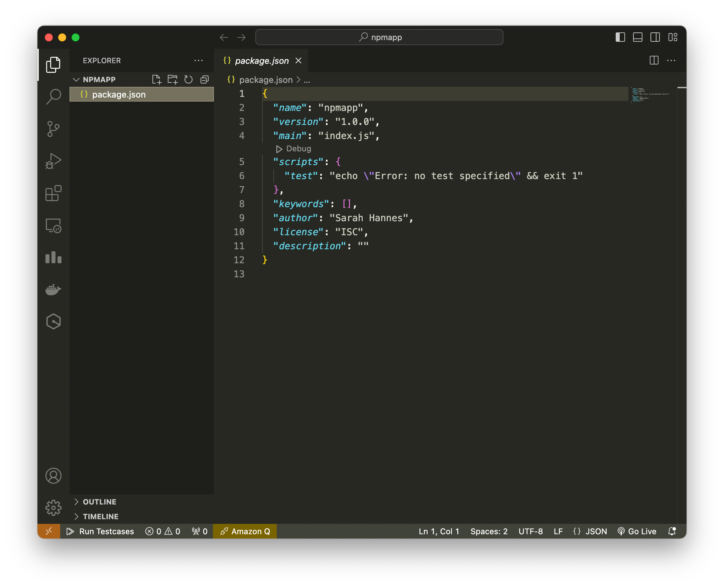724x588 pixels.
Task: Open the remote window indicator
Action: 49,532
